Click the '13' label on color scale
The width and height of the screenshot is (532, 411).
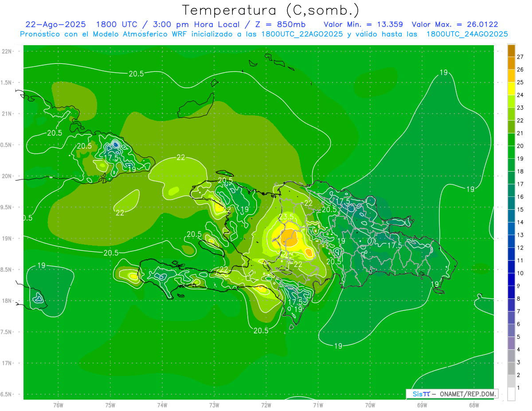[520, 235]
